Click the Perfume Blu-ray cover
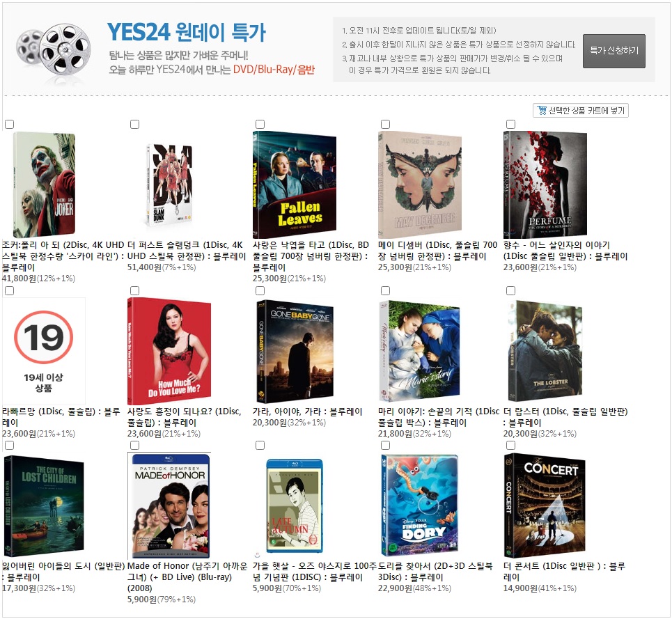This screenshot has width=672, height=619. (545, 185)
